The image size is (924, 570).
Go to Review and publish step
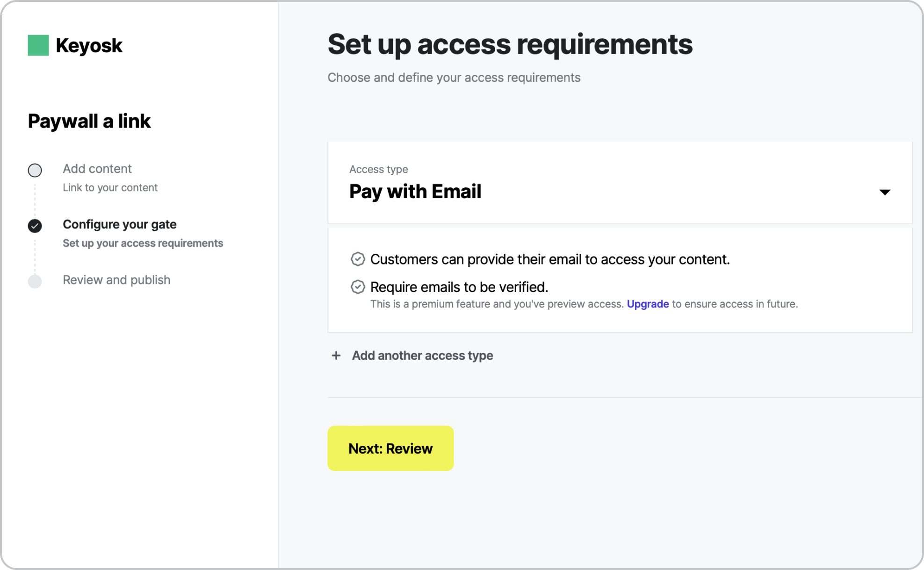116,280
